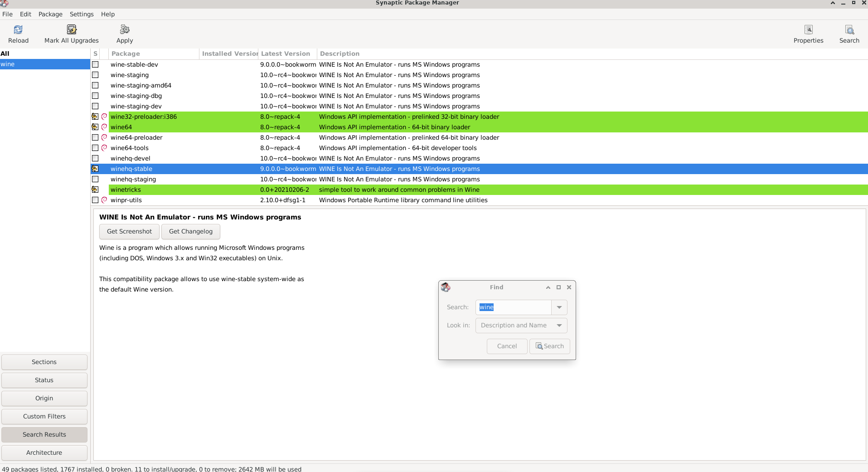Select the winpr-utils package name
This screenshot has width=868, height=472.
tap(126, 200)
